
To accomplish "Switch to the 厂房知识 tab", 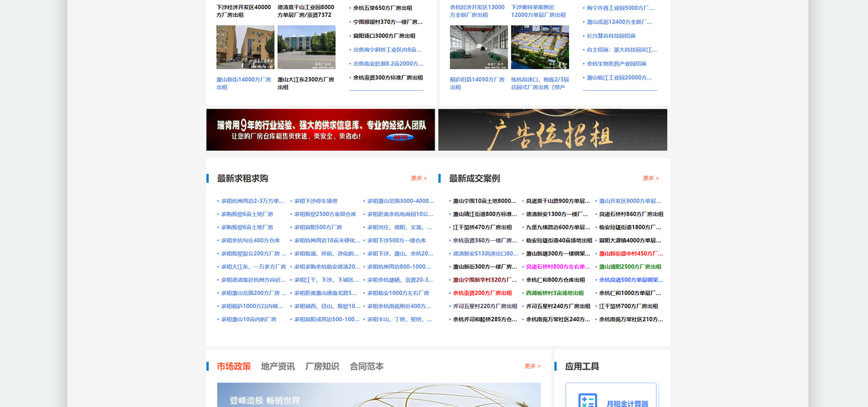I will (322, 366).
